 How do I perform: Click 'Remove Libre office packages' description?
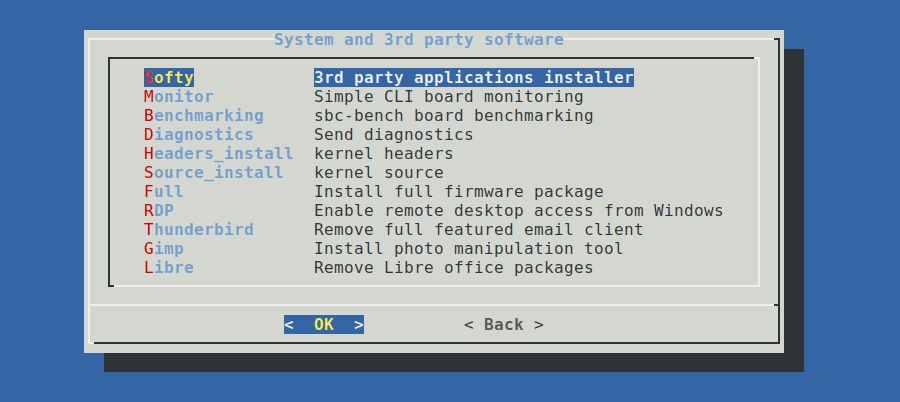(x=454, y=268)
